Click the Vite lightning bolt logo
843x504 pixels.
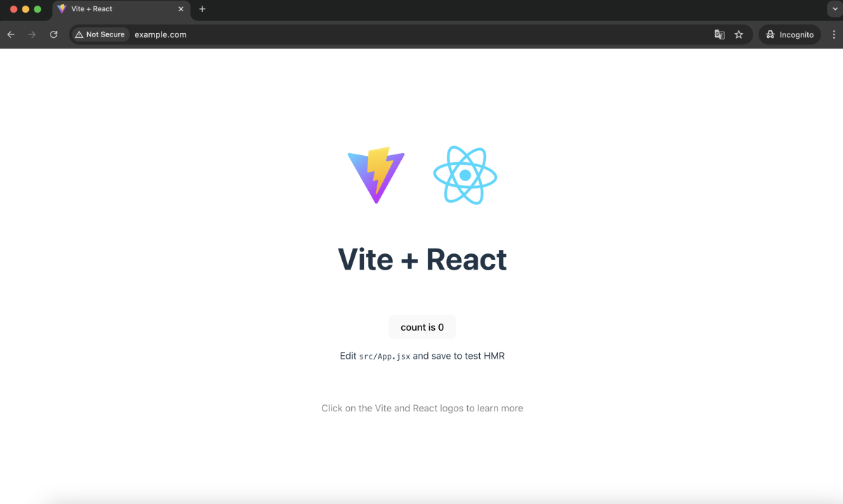(x=377, y=175)
